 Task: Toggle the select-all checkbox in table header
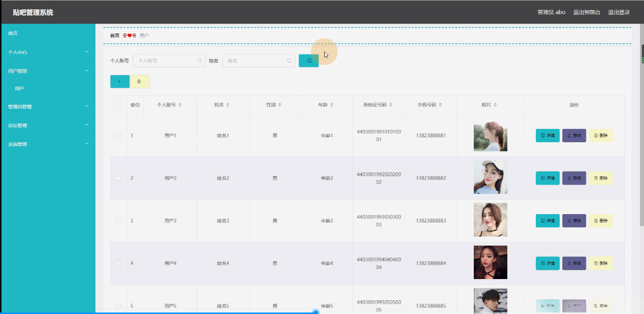pos(118,105)
